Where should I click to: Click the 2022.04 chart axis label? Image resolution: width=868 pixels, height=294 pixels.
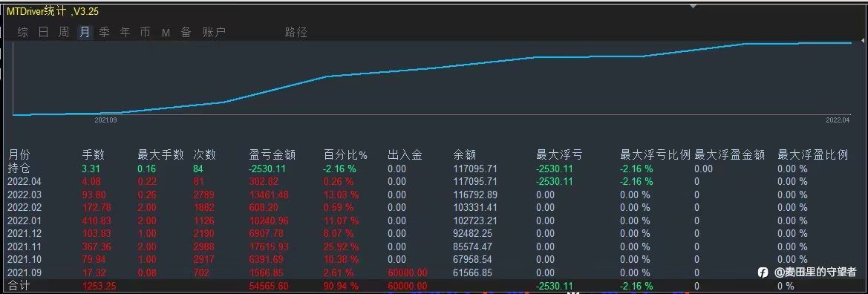(838, 120)
